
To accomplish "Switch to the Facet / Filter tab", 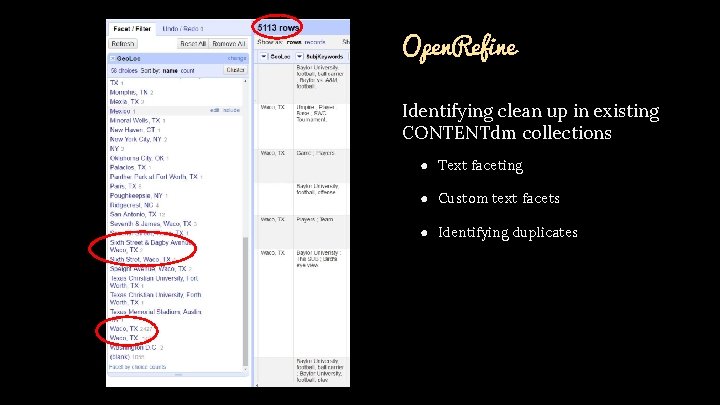I will pyautogui.click(x=132, y=28).
